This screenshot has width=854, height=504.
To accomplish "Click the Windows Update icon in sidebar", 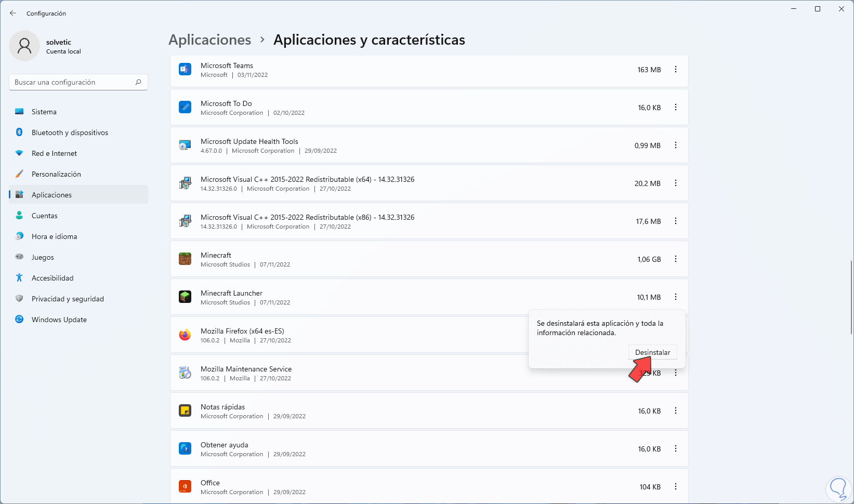I will pos(19,319).
